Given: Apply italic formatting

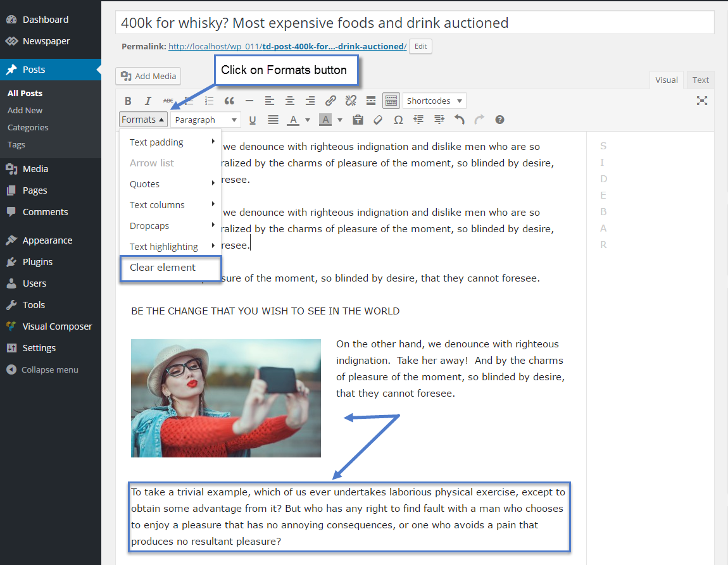Looking at the screenshot, I should [x=148, y=101].
